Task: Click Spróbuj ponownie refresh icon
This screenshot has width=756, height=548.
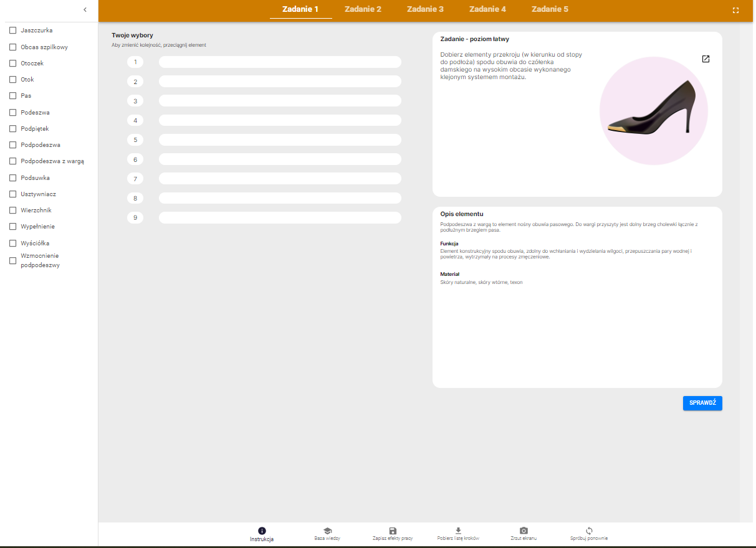Action: click(x=589, y=531)
